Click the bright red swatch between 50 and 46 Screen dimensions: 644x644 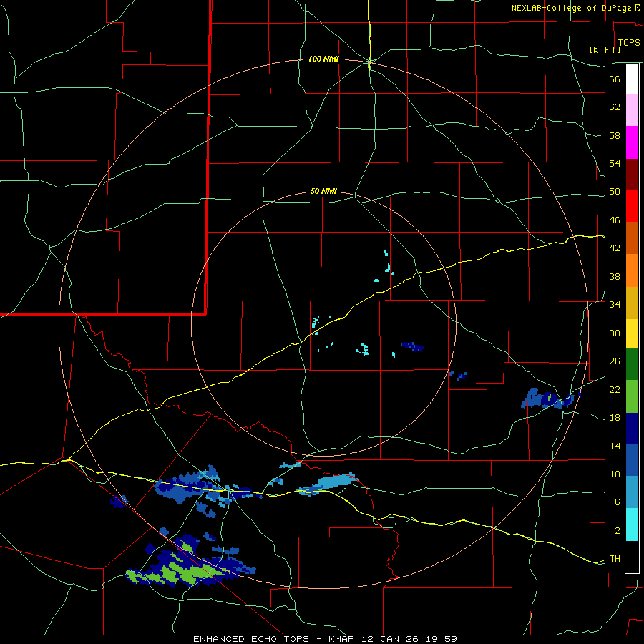(632, 206)
